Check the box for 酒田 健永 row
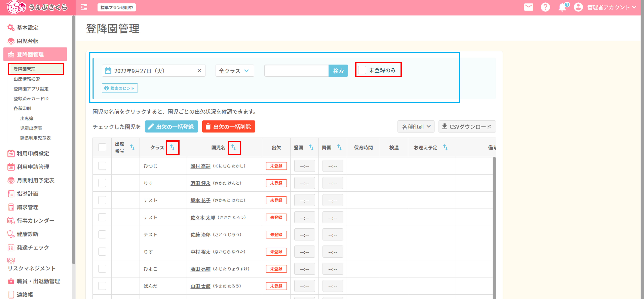This screenshot has width=644, height=299. pos(102,183)
